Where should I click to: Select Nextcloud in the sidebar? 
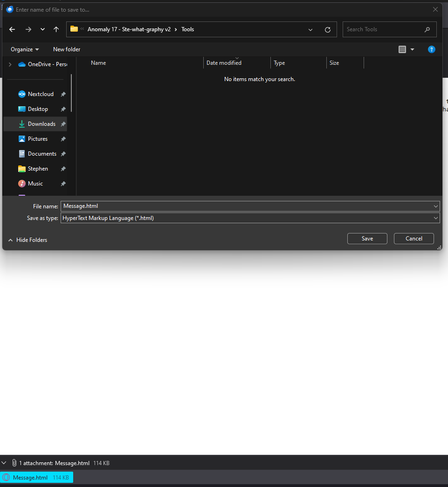(x=41, y=94)
